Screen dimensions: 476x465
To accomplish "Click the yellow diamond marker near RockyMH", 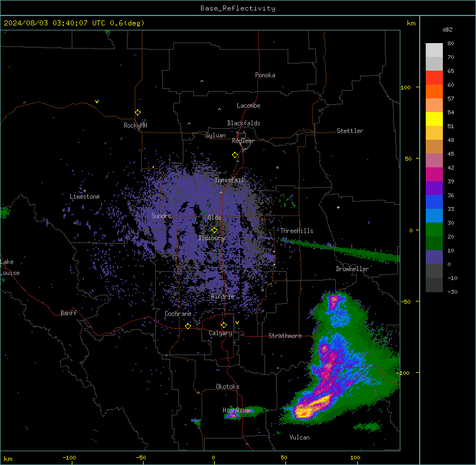I will [x=138, y=113].
